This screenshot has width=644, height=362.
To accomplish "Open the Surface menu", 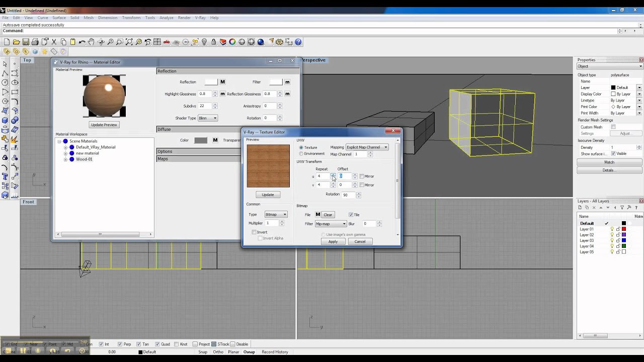I will (x=59, y=18).
